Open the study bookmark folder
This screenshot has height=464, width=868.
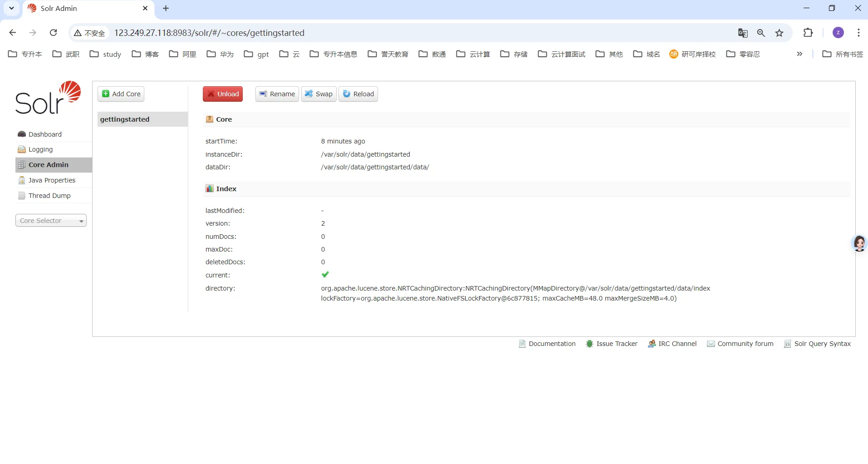click(x=106, y=54)
